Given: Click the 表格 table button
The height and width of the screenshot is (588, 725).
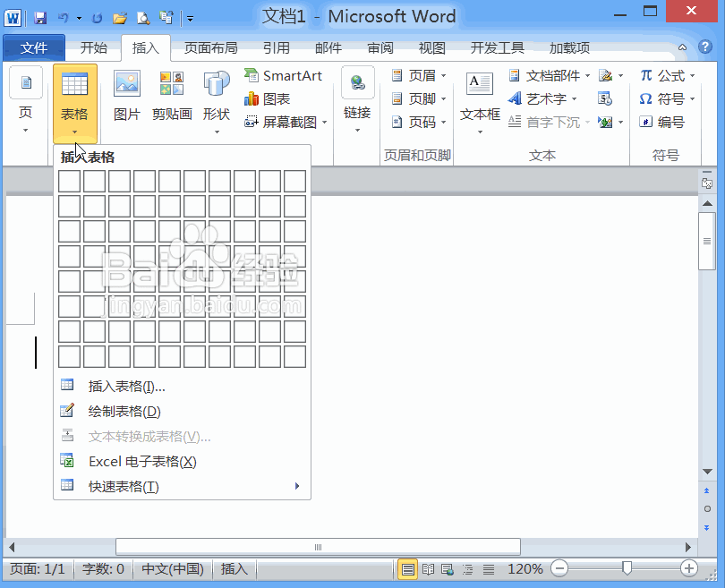Looking at the screenshot, I should [x=75, y=103].
